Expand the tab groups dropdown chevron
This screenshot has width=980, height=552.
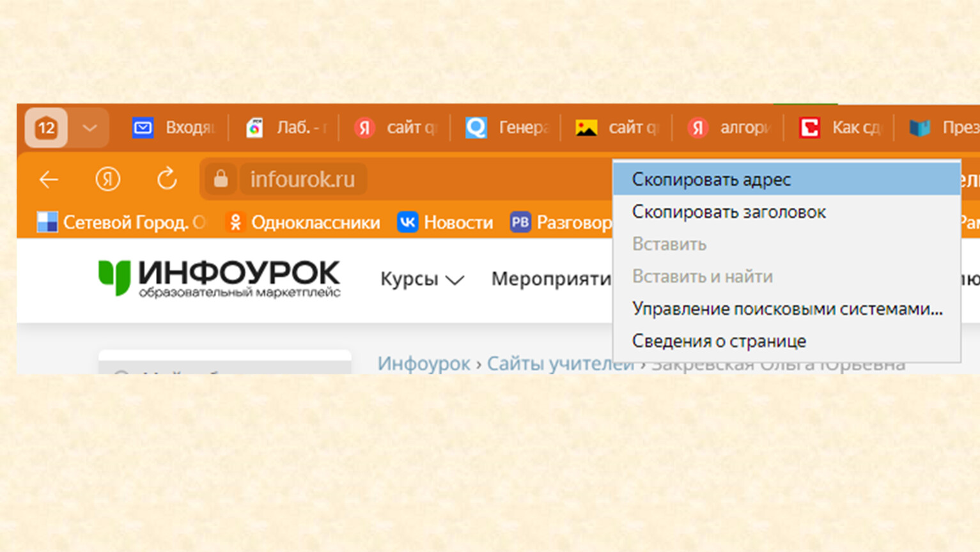(89, 128)
